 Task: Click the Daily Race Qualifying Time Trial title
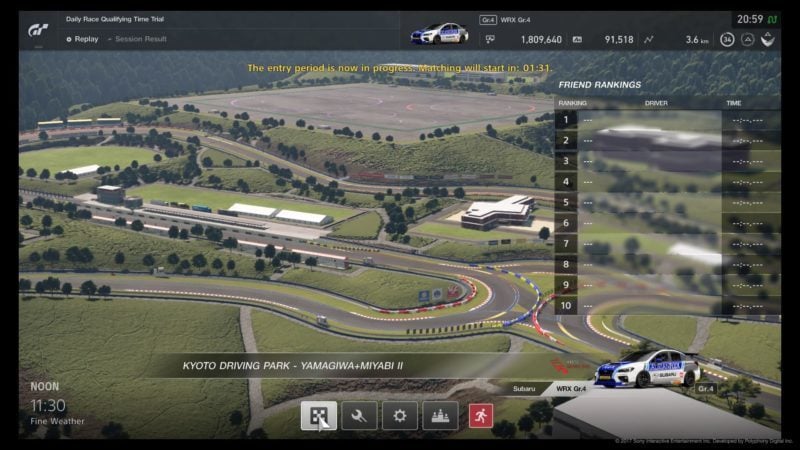115,19
